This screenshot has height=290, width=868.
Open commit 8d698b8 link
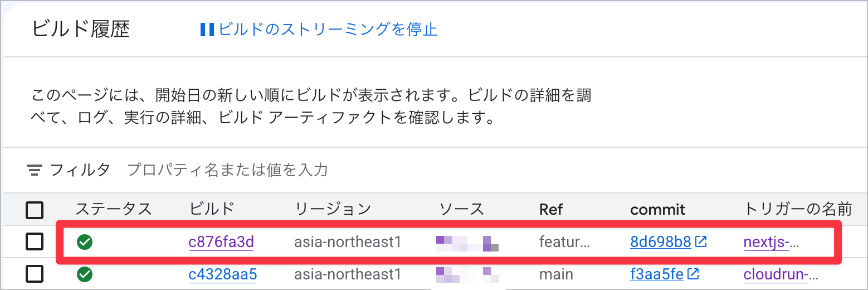661,241
